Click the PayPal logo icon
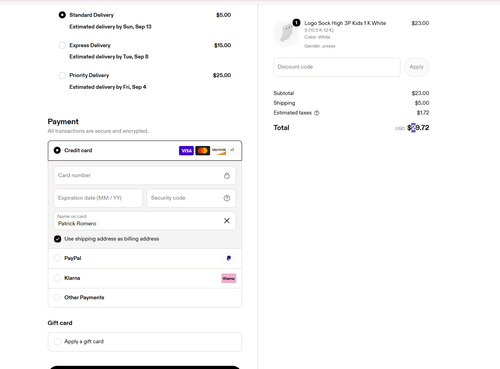This screenshot has height=369, width=500. (x=229, y=258)
